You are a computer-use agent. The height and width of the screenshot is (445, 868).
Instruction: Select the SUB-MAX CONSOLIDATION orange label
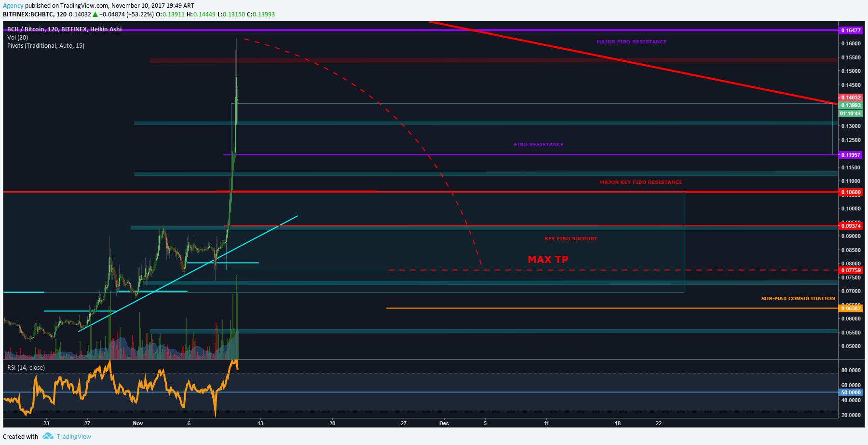click(798, 299)
